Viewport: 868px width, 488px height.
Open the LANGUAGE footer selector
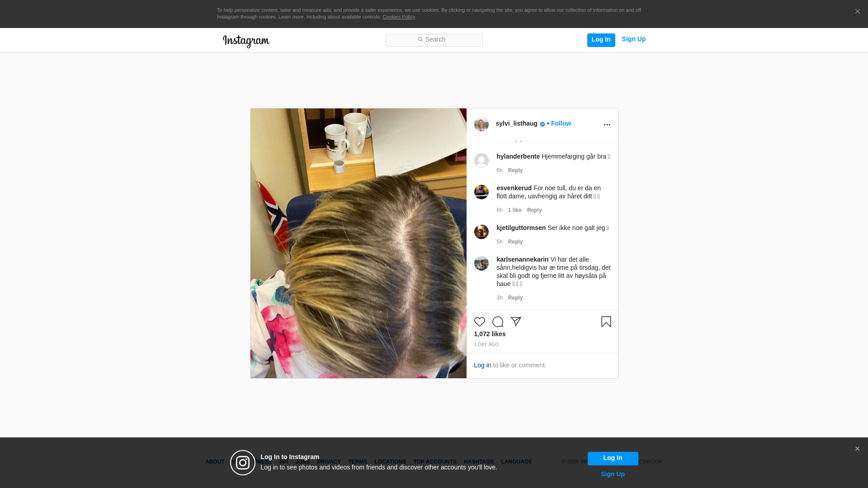516,462
